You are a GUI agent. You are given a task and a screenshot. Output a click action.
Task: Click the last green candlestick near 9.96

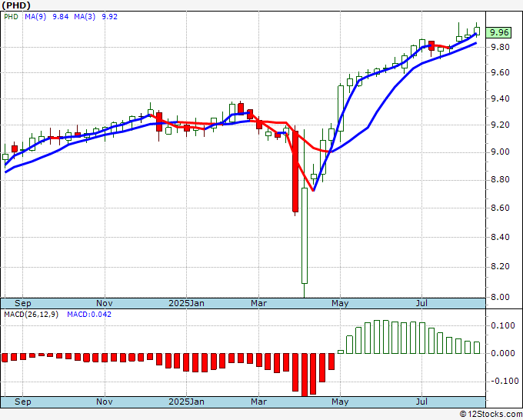point(477,31)
